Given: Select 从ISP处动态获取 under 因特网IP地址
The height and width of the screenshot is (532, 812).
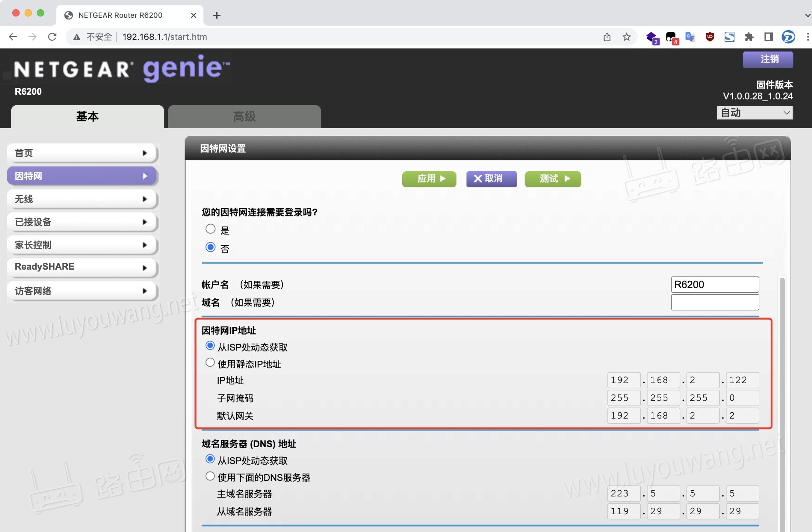Looking at the screenshot, I should 210,345.
